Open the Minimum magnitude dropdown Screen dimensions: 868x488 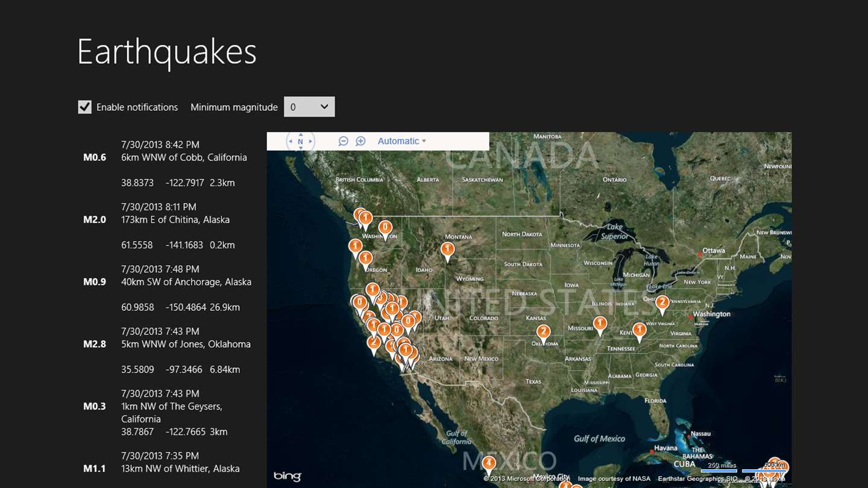pos(309,107)
